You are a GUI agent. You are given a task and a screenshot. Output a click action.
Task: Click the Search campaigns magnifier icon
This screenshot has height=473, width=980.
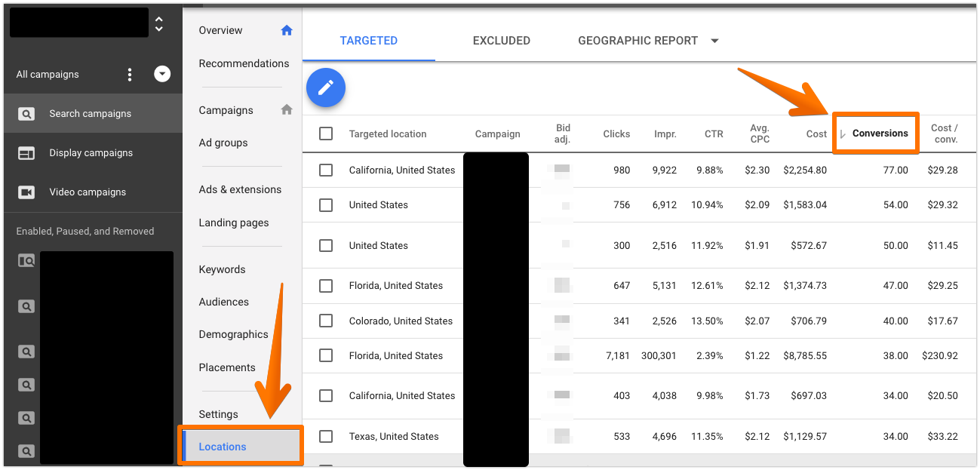[x=26, y=114]
